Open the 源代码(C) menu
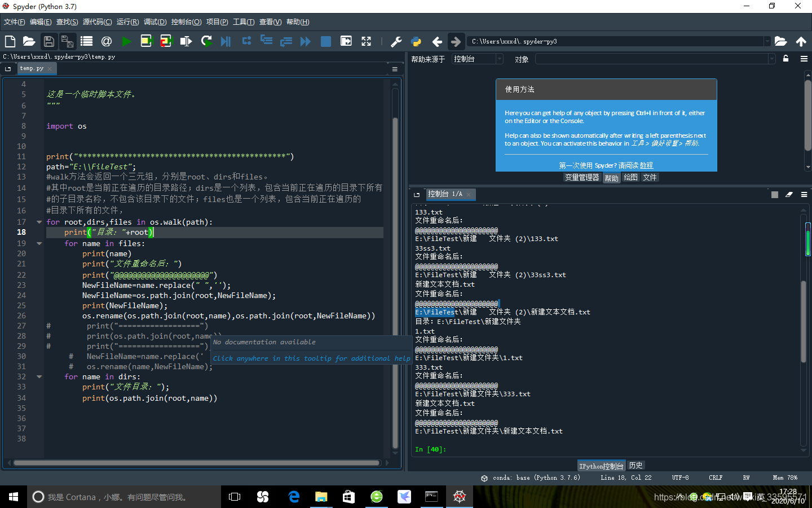 click(98, 22)
